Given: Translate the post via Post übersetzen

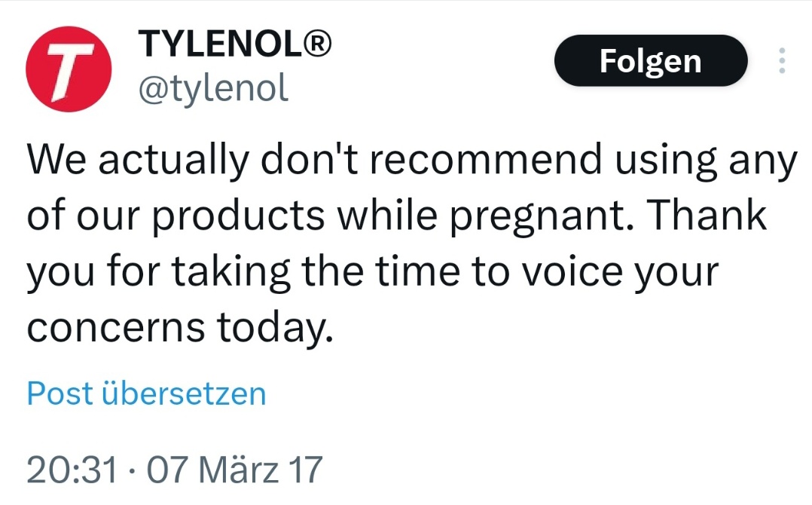Looking at the screenshot, I should click(147, 393).
